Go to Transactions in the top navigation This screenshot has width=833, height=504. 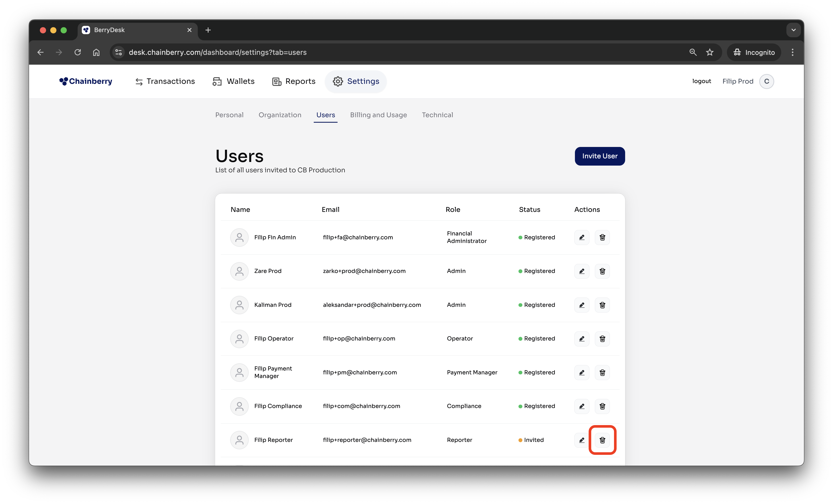point(165,81)
